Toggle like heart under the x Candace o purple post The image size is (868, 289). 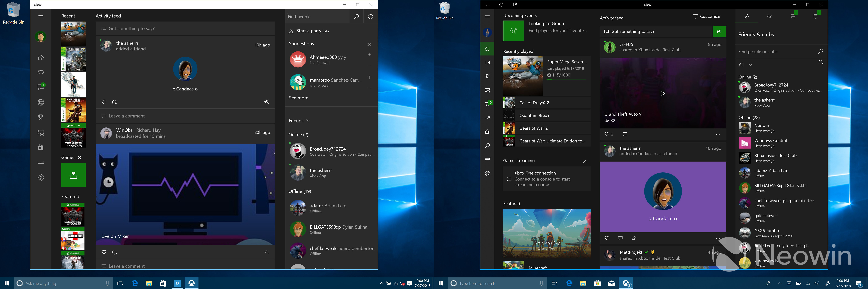point(607,238)
